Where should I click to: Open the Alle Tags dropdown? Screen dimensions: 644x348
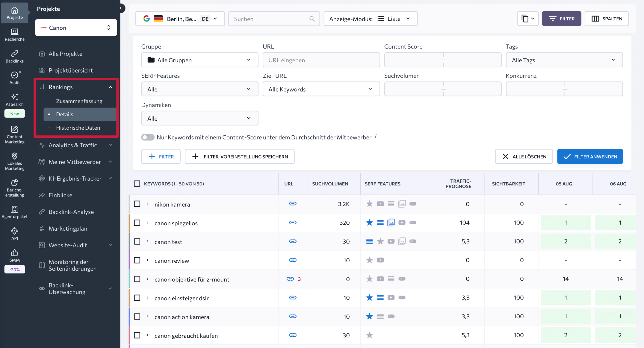[564, 60]
